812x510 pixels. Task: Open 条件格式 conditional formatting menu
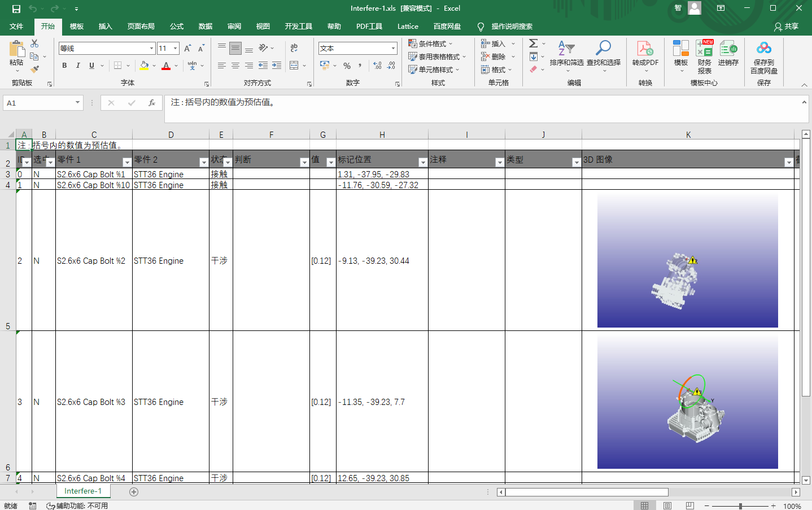click(430, 43)
